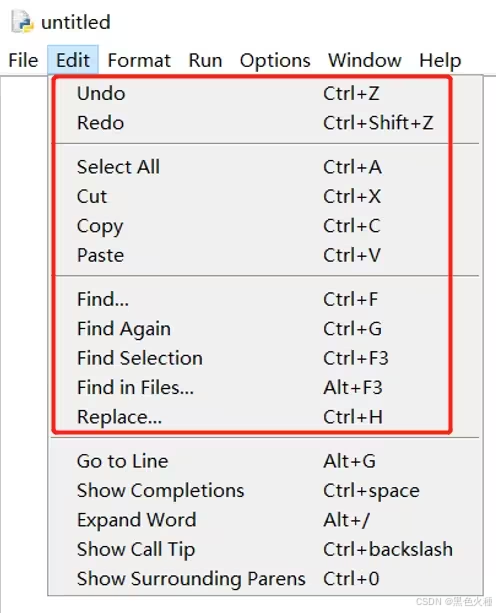Click the Cut menu entry
The width and height of the screenshot is (496, 613).
(x=265, y=196)
